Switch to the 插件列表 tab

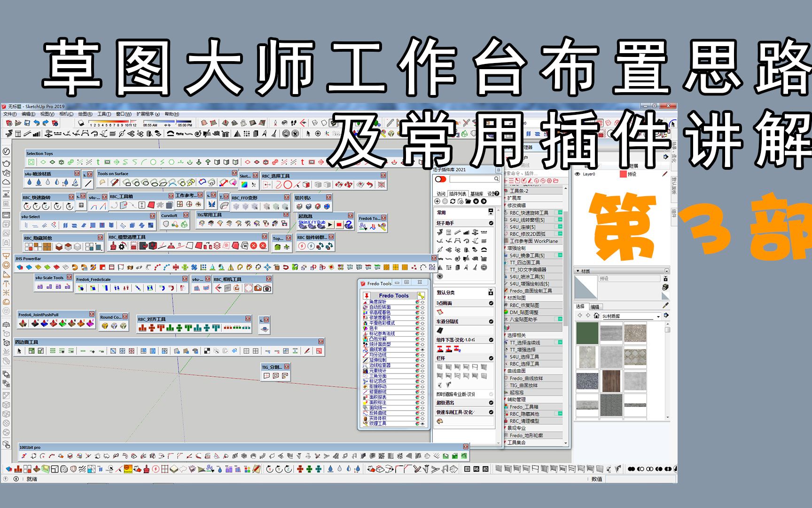(458, 194)
